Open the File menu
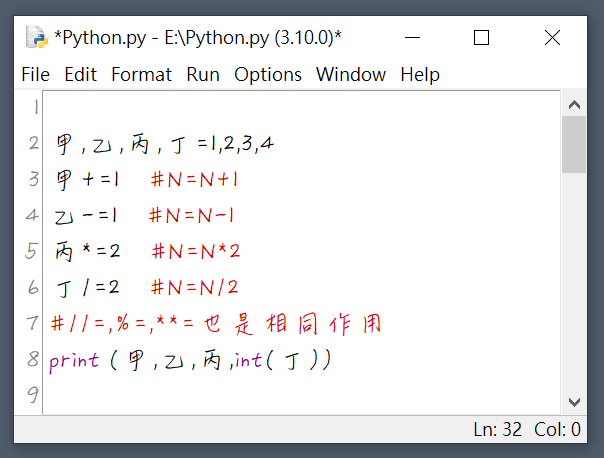Image resolution: width=604 pixels, height=458 pixels. click(x=35, y=74)
